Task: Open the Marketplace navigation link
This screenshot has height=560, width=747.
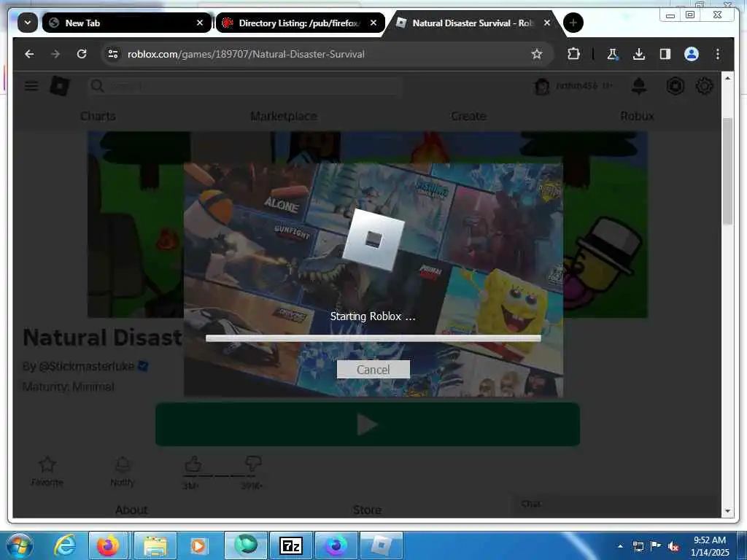Action: [284, 116]
